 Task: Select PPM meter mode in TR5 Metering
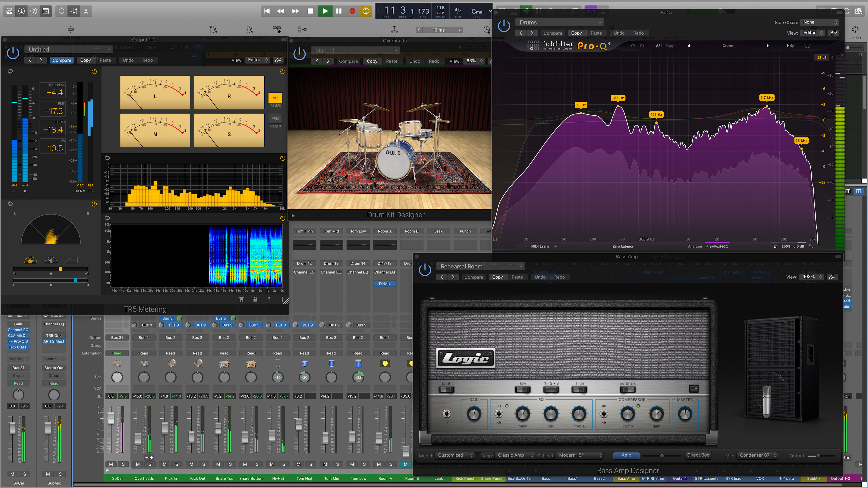tap(275, 119)
